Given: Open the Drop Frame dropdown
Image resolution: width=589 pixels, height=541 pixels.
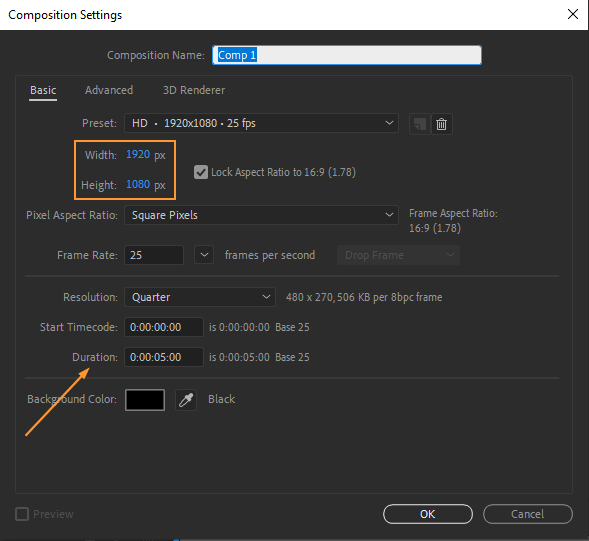Looking at the screenshot, I should tap(398, 255).
